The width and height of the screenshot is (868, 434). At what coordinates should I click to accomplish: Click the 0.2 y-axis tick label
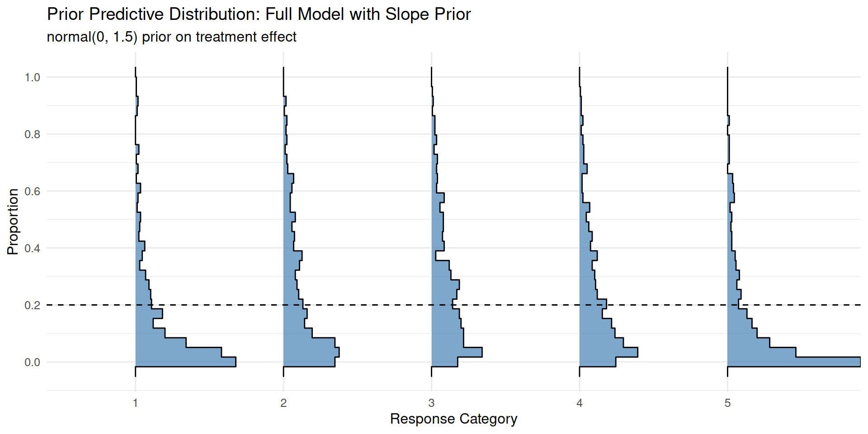click(x=33, y=306)
